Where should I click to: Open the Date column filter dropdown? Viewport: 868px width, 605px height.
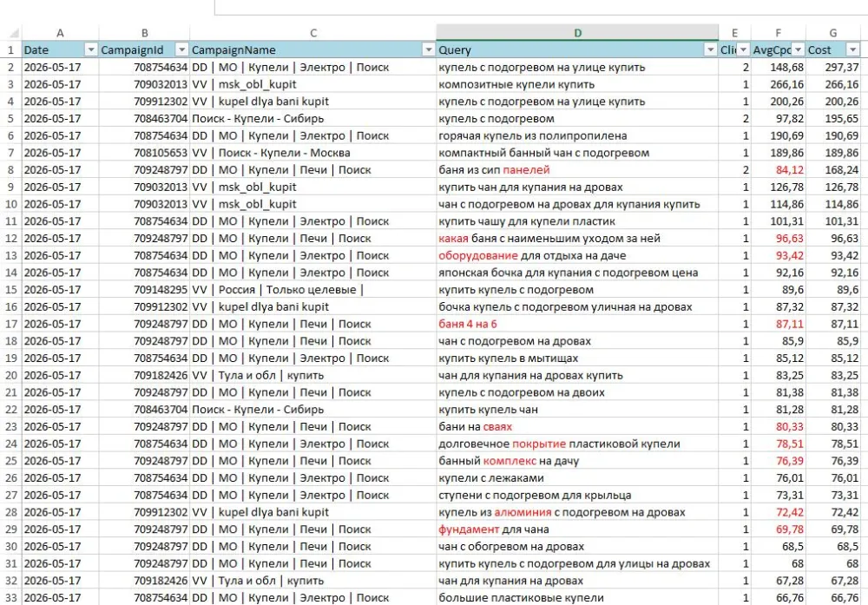coord(91,49)
